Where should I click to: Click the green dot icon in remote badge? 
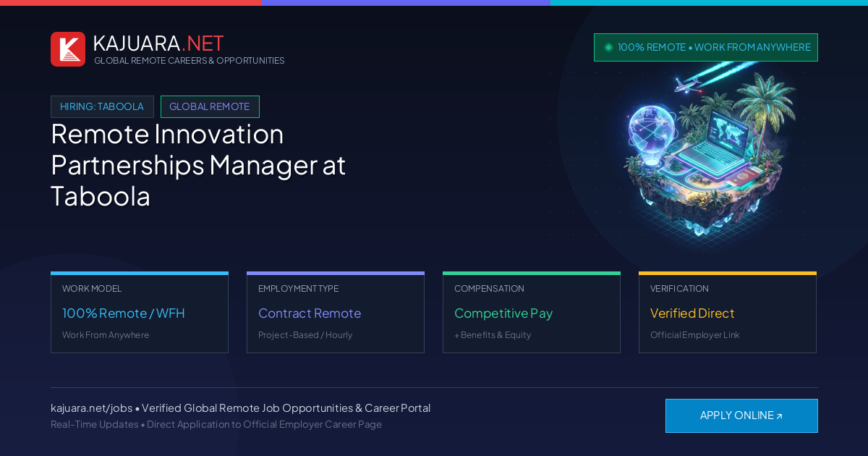coord(608,47)
